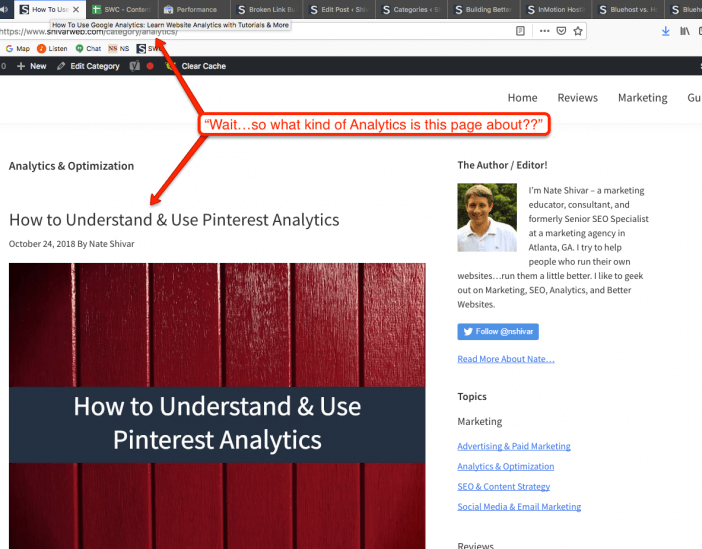Open the Google 'Map' bookmark
702x549 pixels.
click(17, 48)
